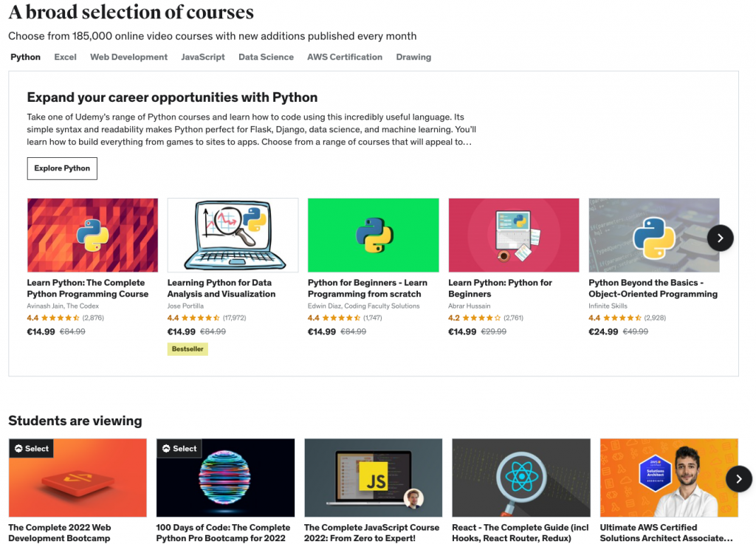Click instructor name Jose Portilla
The height and width of the screenshot is (544, 756).
[185, 306]
